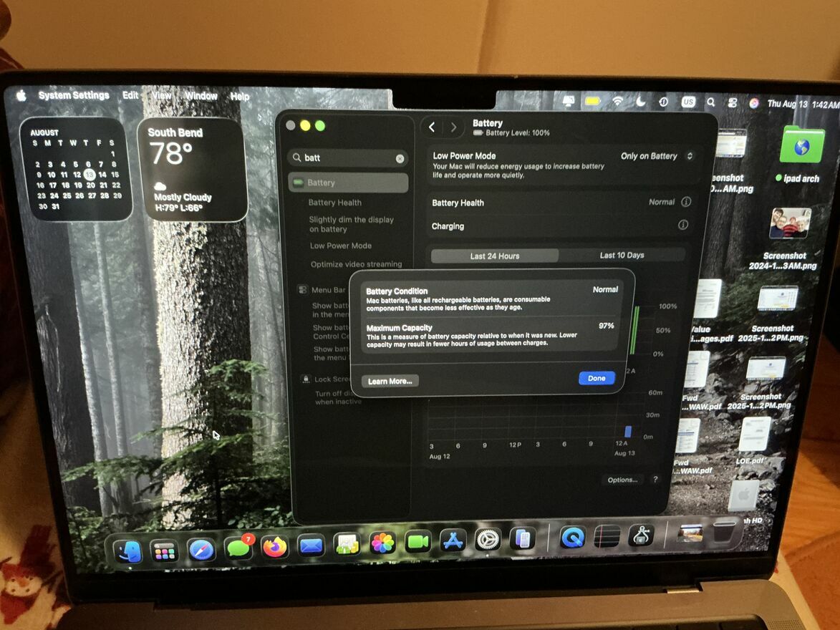The width and height of the screenshot is (840, 630).
Task: Select Slightly dim the display on battery result
Action: (x=351, y=225)
